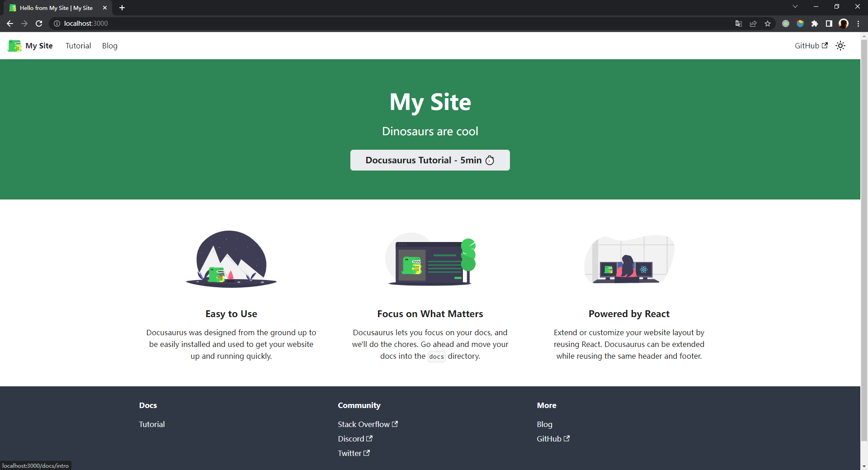Viewport: 868px width, 470px height.
Task: Click the Easy to Use mountain illustration
Action: pos(231,259)
